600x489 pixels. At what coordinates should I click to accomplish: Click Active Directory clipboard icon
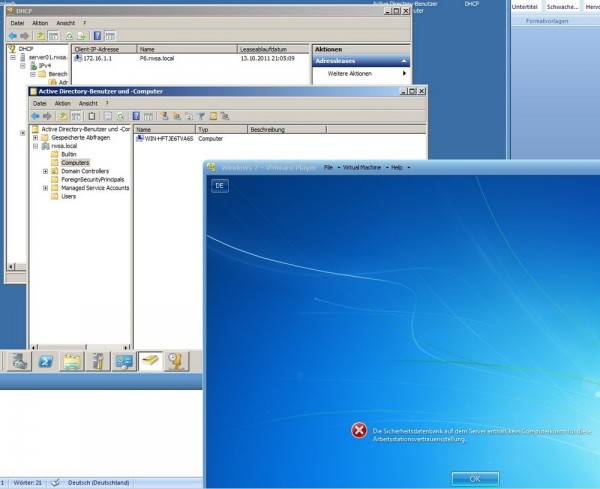click(92, 116)
